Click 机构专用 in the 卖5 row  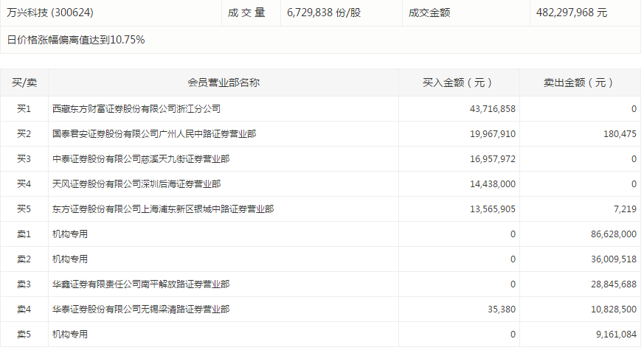(70, 334)
